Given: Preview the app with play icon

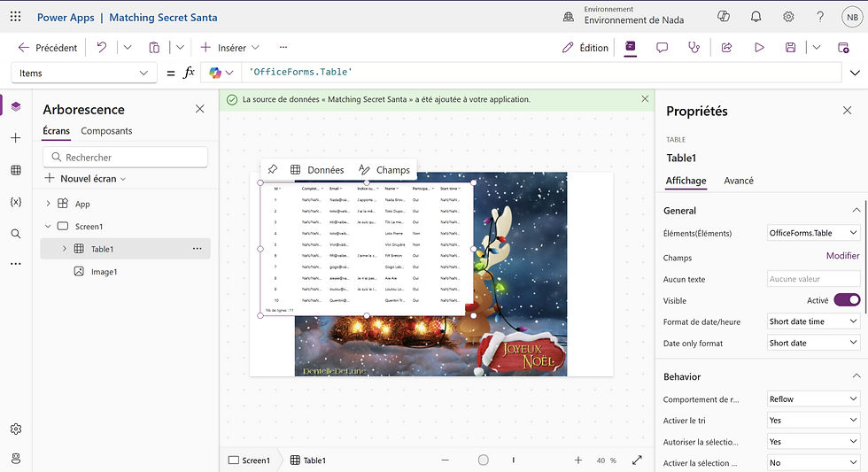Looking at the screenshot, I should pos(759,48).
